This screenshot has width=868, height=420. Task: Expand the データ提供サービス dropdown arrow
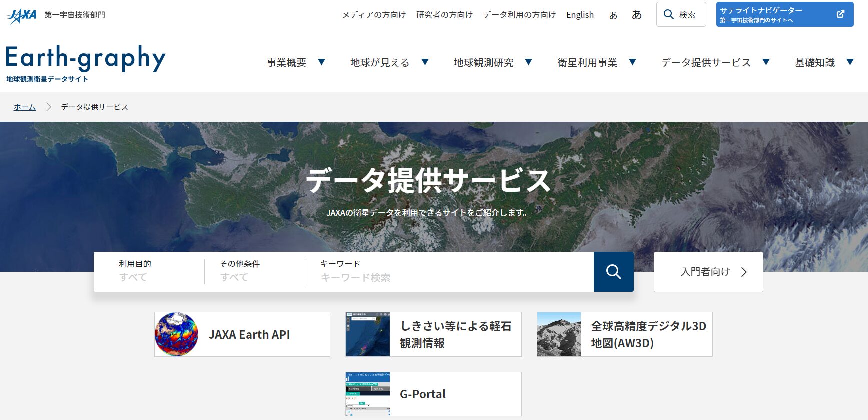(766, 62)
